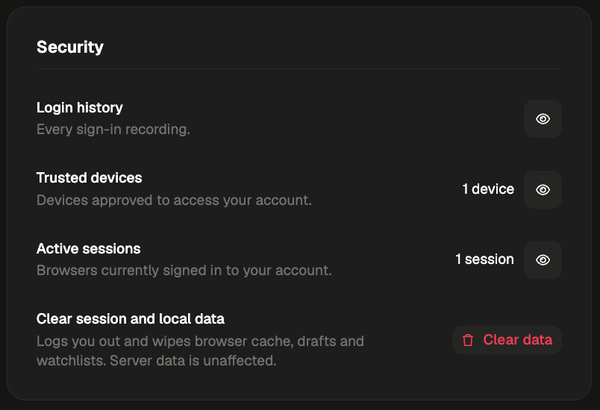Show trusted devices with the eye icon

click(x=543, y=189)
